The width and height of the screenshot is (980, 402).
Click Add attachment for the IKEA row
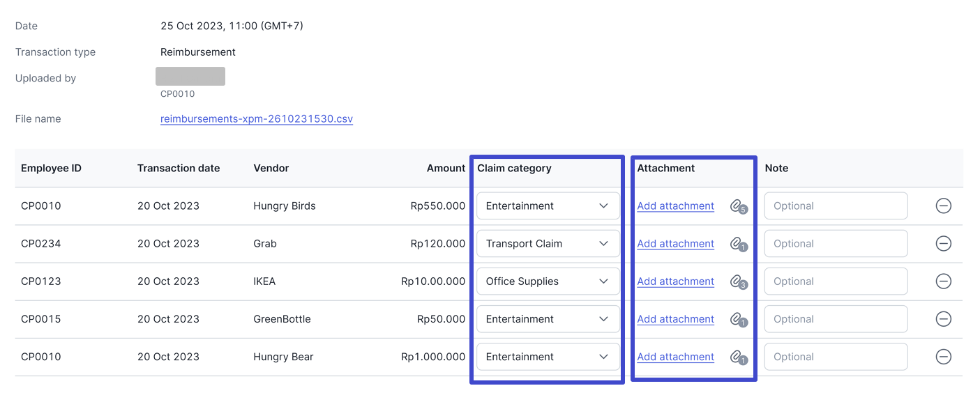click(675, 281)
